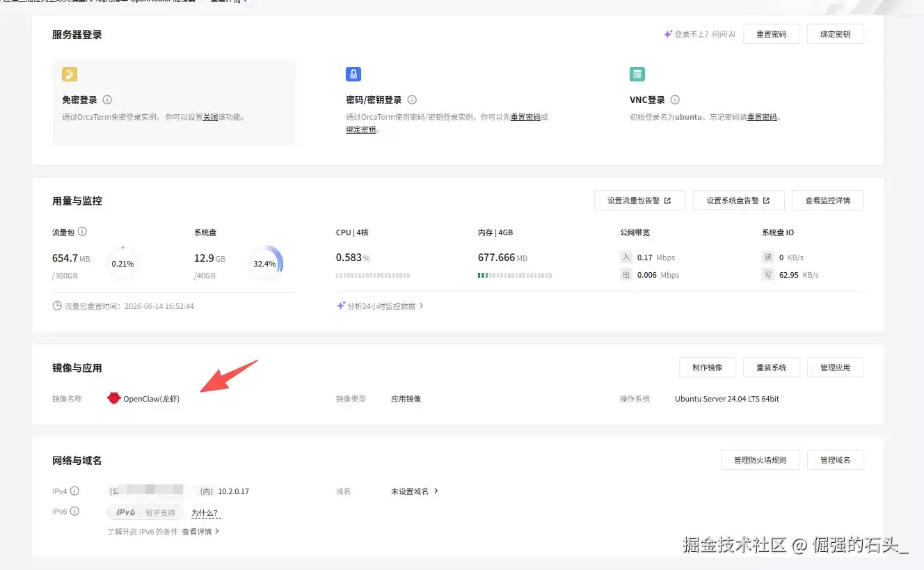Viewport: 924px width, 570px height.
Task: Click 重置密码 link under VNC登录
Action: coord(762,117)
